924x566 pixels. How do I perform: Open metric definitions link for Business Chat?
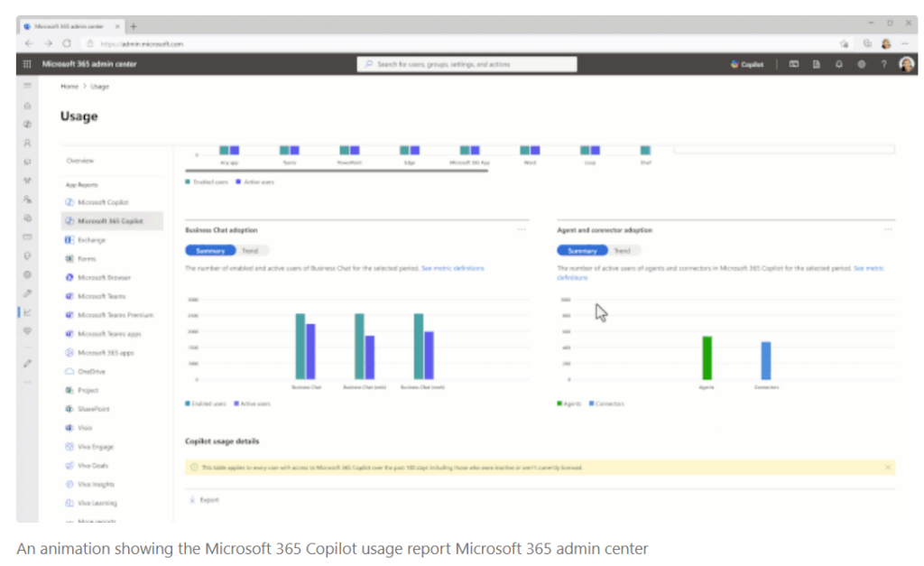click(453, 268)
